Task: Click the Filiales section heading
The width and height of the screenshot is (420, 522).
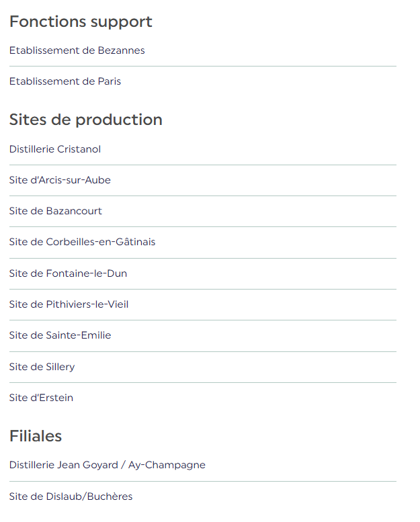Action: tap(36, 436)
